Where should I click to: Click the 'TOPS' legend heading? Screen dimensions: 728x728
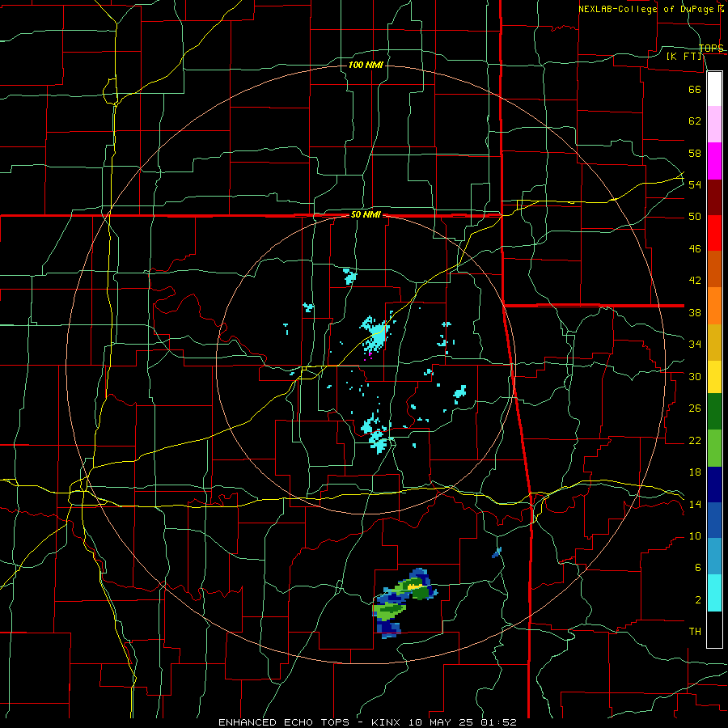click(x=711, y=48)
